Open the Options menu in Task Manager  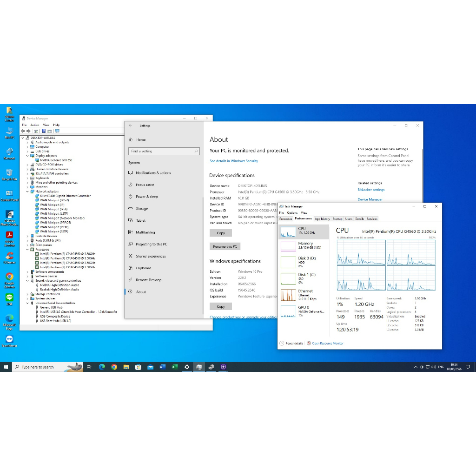pyautogui.click(x=292, y=213)
